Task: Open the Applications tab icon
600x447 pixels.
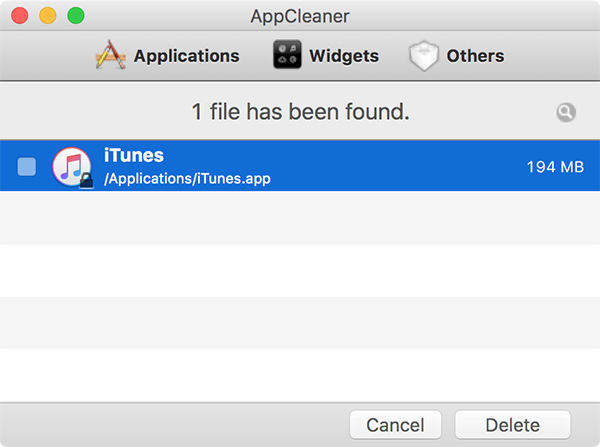Action: [x=110, y=55]
